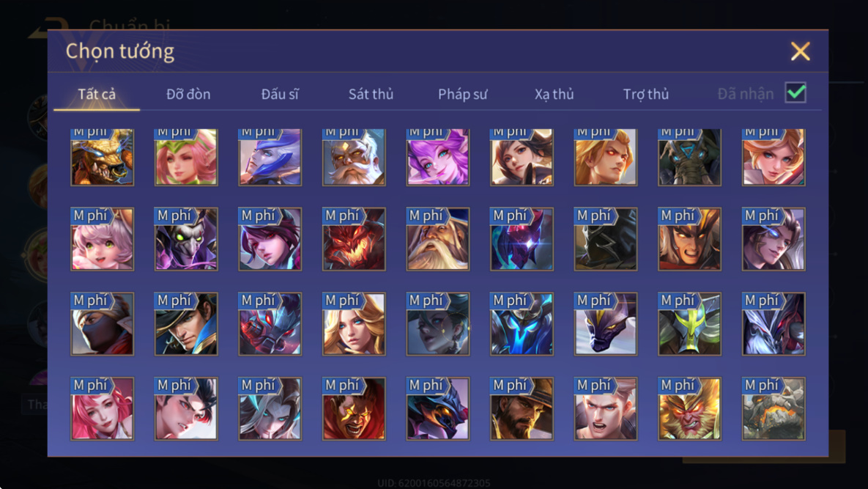
Task: Select the stone lava golem hero
Action: pos(774,408)
